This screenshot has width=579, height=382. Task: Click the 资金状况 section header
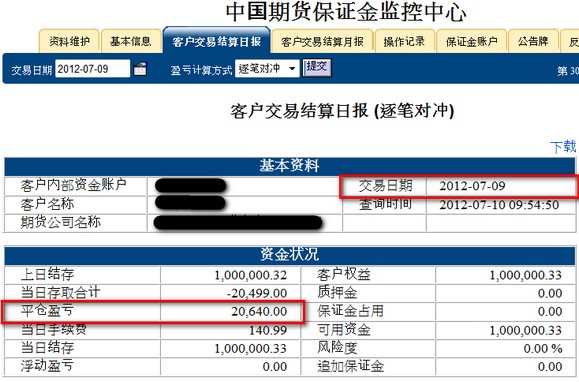click(x=290, y=255)
